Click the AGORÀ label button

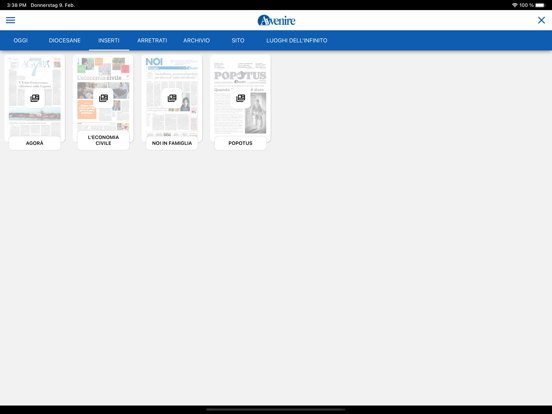(x=34, y=143)
